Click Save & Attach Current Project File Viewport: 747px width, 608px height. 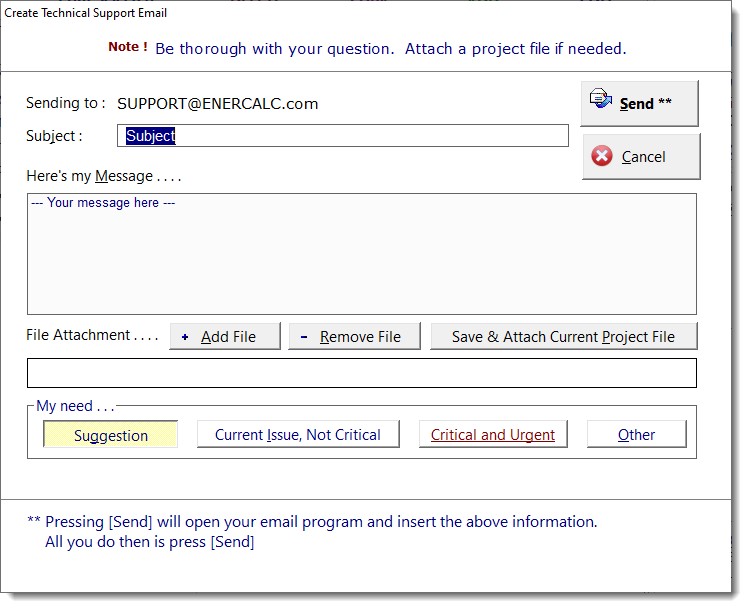click(x=563, y=337)
